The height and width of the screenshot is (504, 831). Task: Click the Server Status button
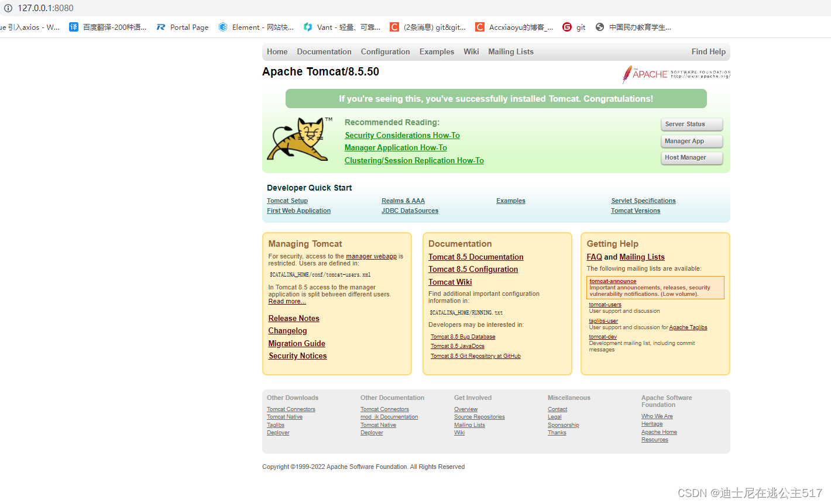692,125
